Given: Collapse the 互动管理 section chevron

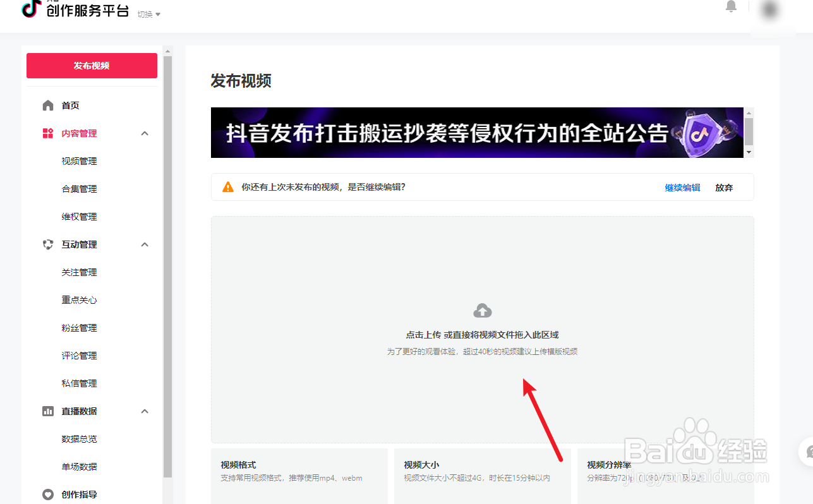Looking at the screenshot, I should (x=145, y=244).
